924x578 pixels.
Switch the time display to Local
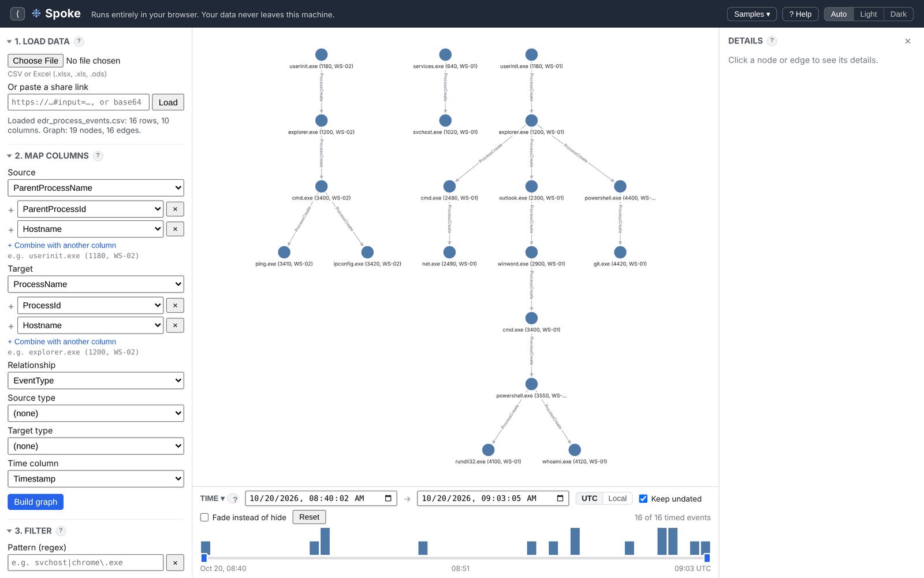pos(617,498)
